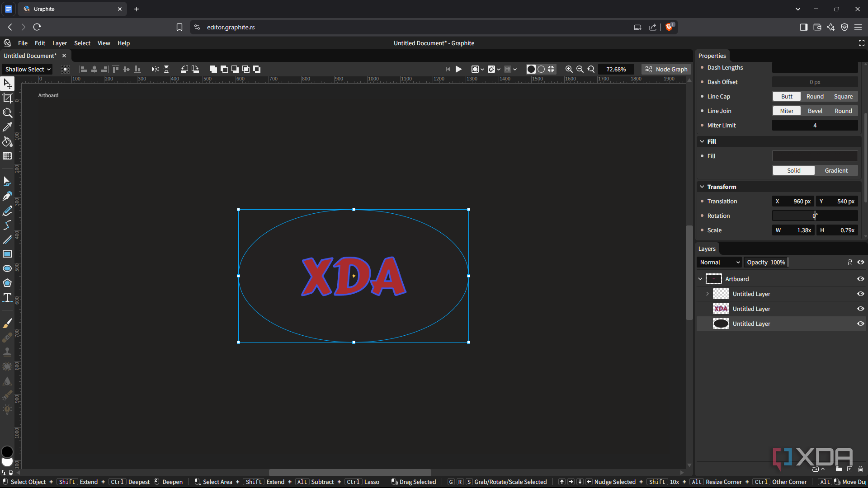Select the Freehand tool

pyautogui.click(x=7, y=211)
